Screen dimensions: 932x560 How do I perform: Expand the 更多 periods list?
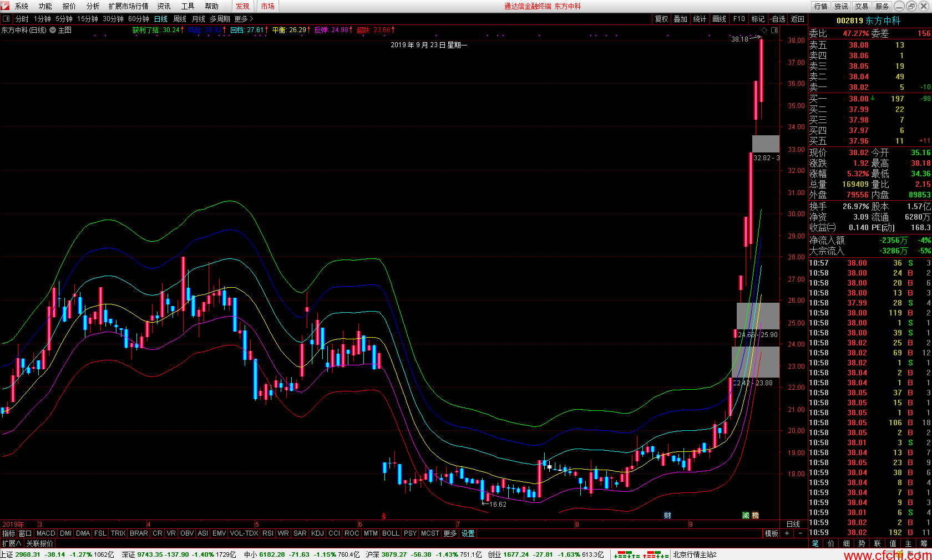[x=244, y=19]
